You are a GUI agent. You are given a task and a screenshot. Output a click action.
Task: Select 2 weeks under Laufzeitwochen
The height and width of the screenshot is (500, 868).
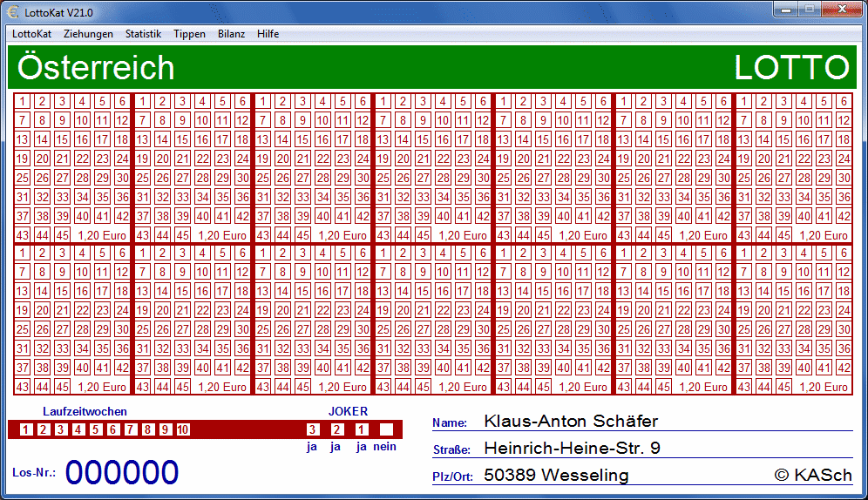(44, 429)
